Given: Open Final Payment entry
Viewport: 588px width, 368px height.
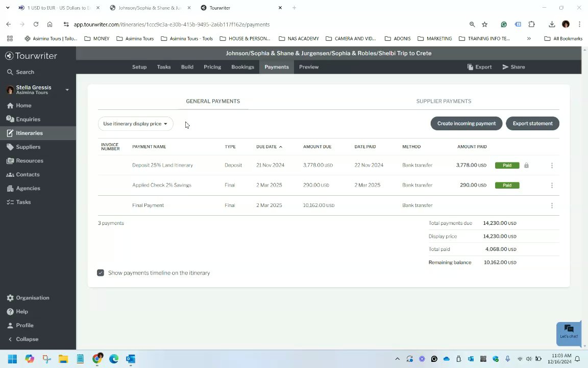Looking at the screenshot, I should click(148, 205).
